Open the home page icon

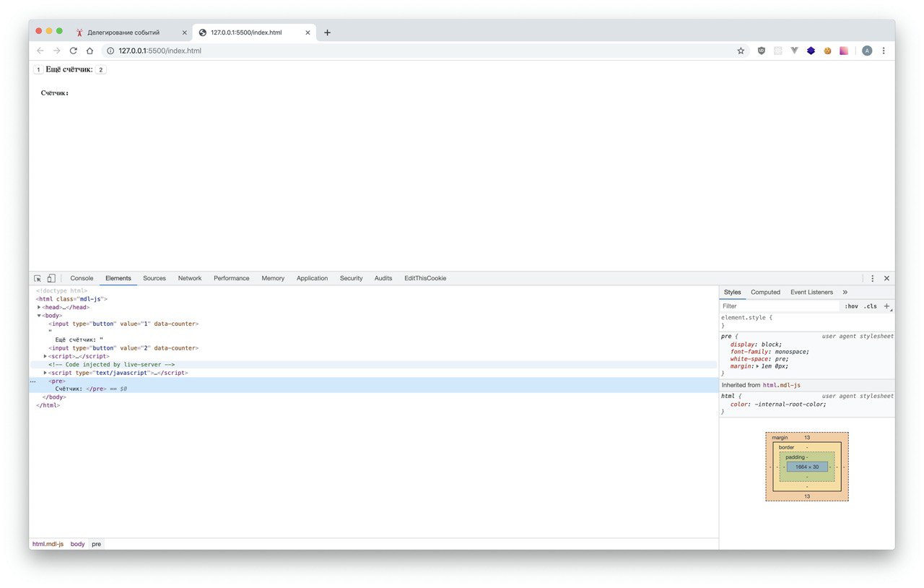tap(90, 51)
